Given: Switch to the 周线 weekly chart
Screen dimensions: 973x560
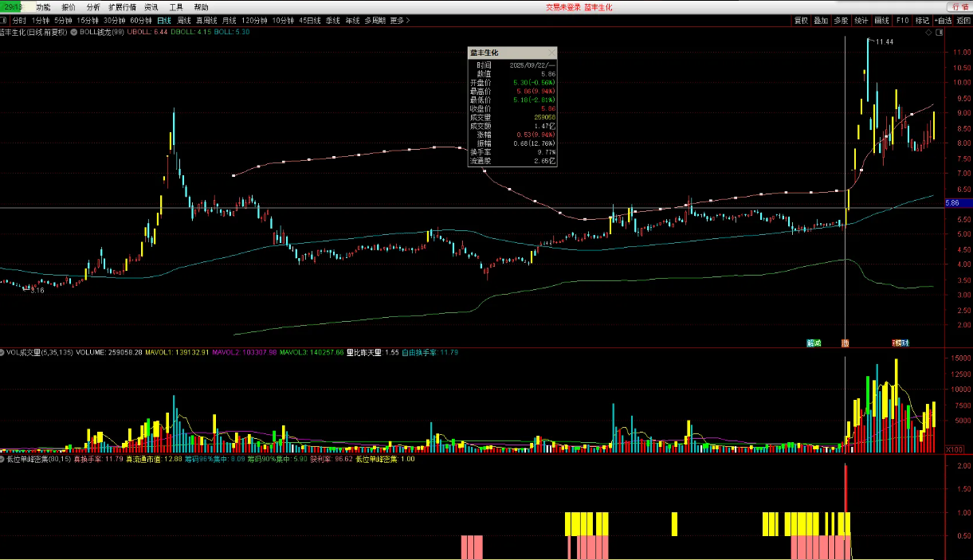Looking at the screenshot, I should click(x=184, y=20).
